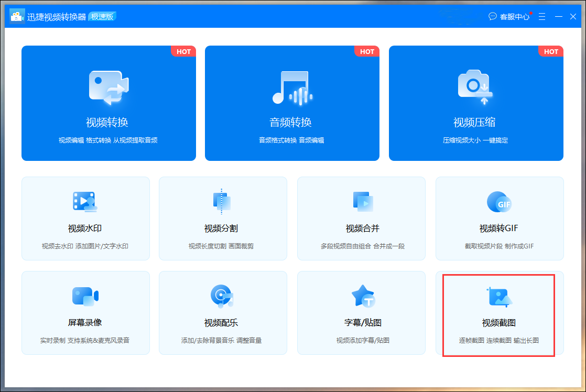Image resolution: width=586 pixels, height=392 pixels.
Task: Click '视频长度切割 画面裁剪' description
Action: point(221,246)
